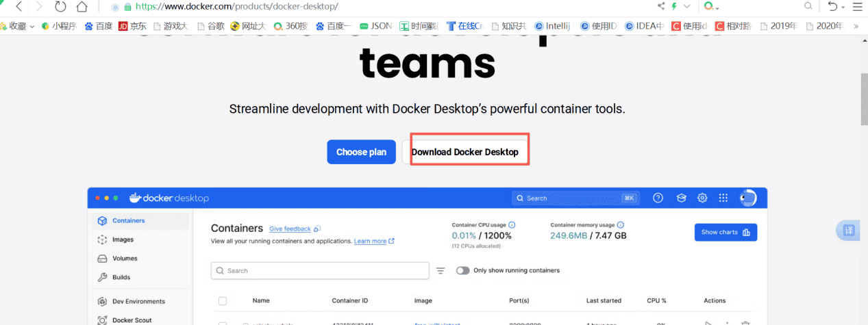868x325 pixels.
Task: Click the help question mark icon
Action: pyautogui.click(x=658, y=198)
